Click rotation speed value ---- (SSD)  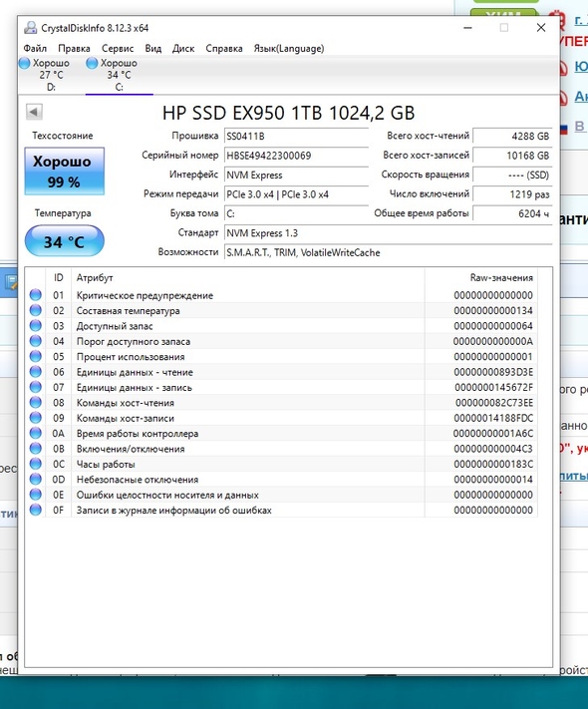pos(512,175)
